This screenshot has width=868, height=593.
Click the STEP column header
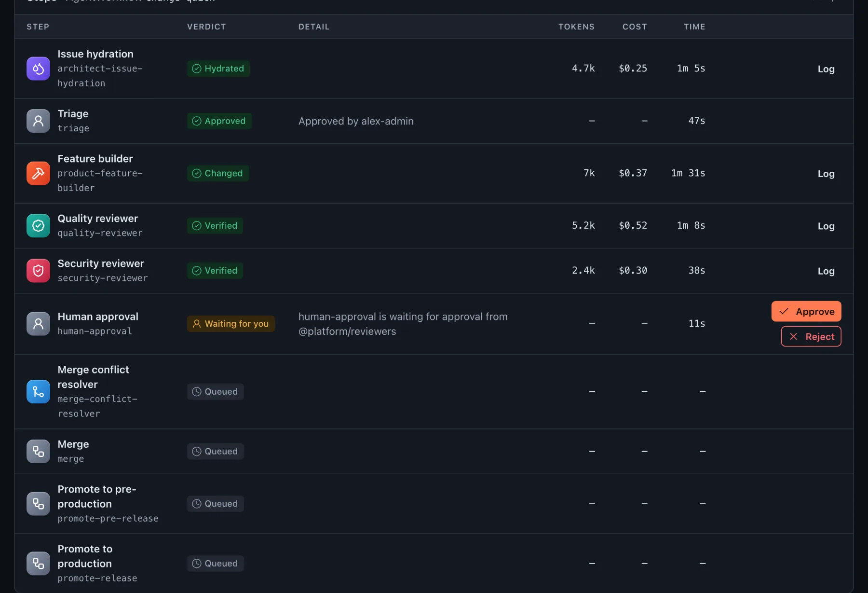coord(38,27)
